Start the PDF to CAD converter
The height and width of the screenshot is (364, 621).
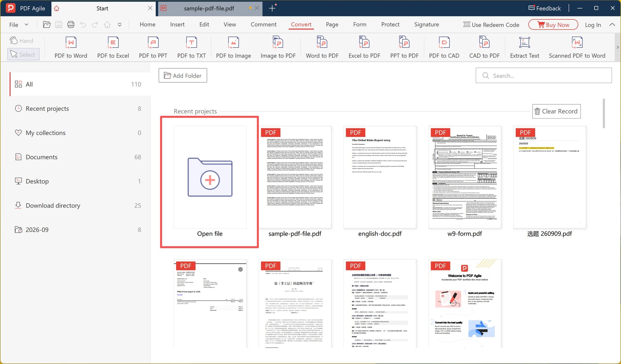444,48
